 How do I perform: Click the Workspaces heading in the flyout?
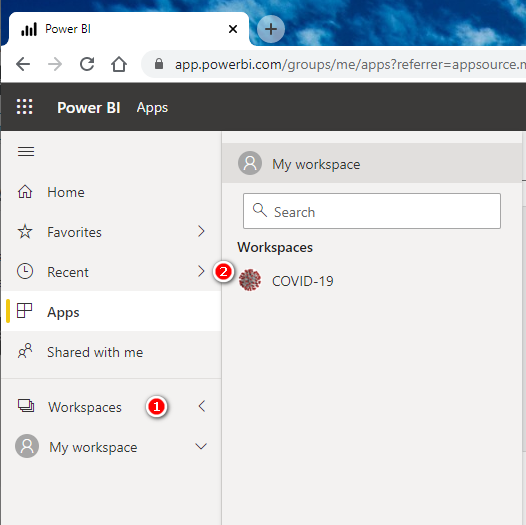[275, 248]
